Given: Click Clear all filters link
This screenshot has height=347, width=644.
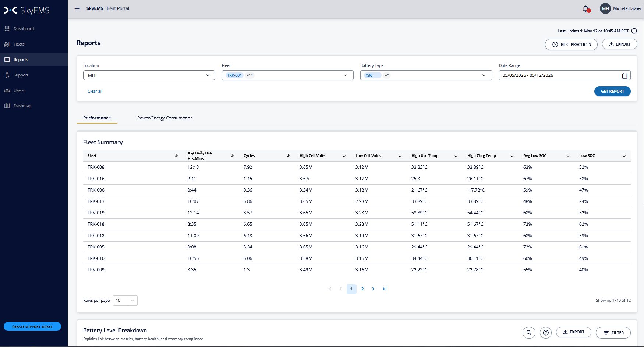Looking at the screenshot, I should tap(95, 91).
